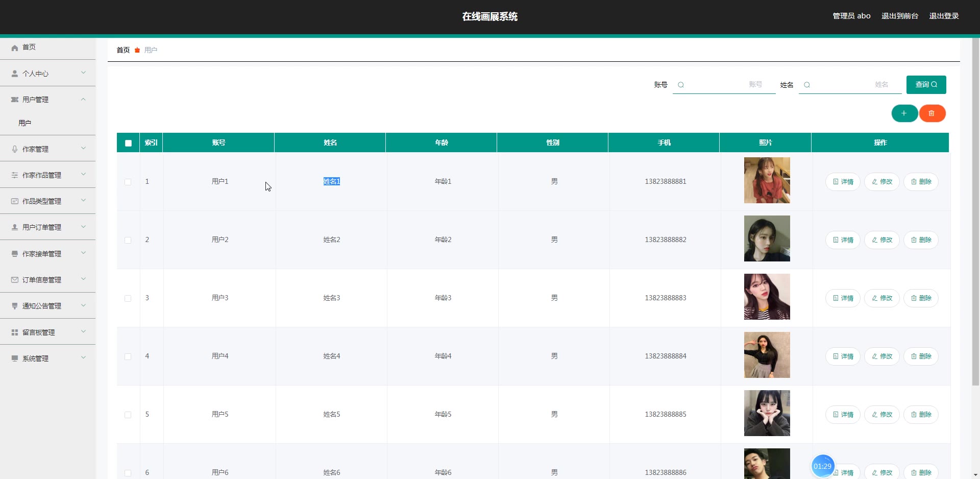Expand the 通知公告管理 chevron
The image size is (980, 479).
pyautogui.click(x=83, y=305)
